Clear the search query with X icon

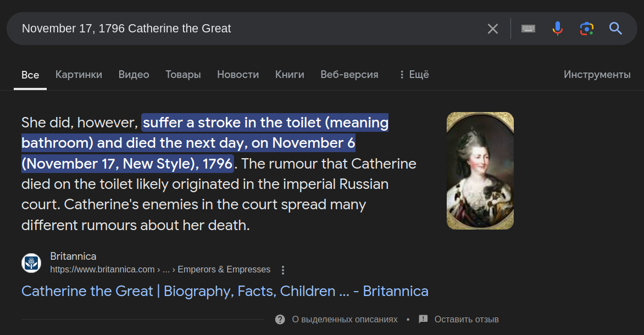pos(492,29)
